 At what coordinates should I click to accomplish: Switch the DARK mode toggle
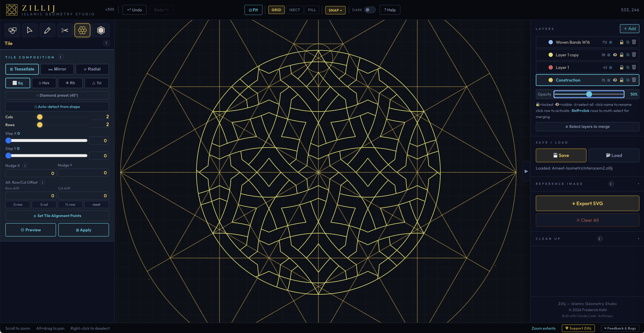370,10
